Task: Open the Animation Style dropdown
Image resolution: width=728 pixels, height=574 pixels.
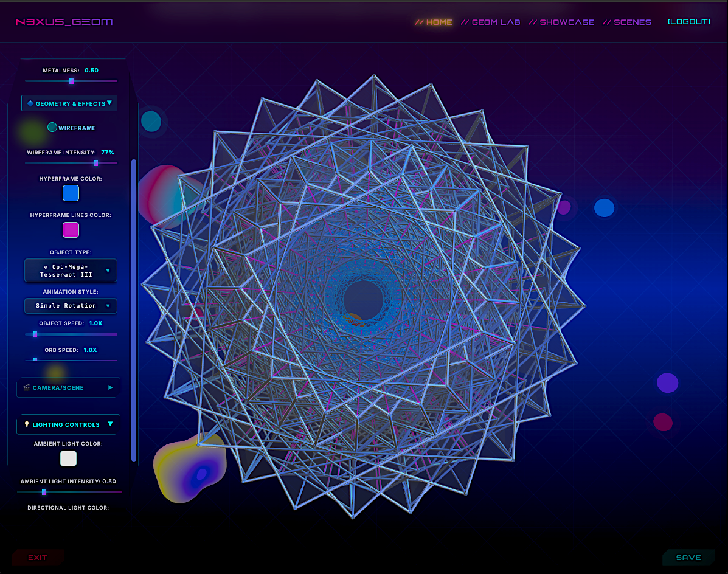Action: pos(71,306)
